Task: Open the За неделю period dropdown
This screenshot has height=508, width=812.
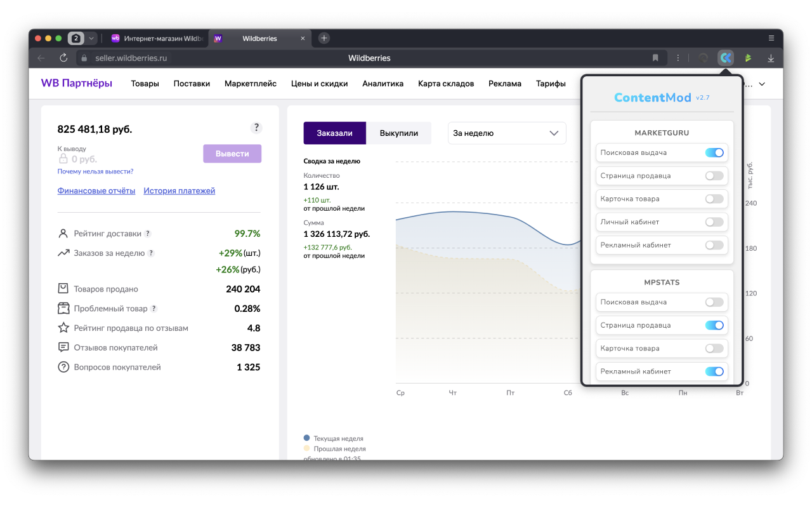Action: coord(506,133)
